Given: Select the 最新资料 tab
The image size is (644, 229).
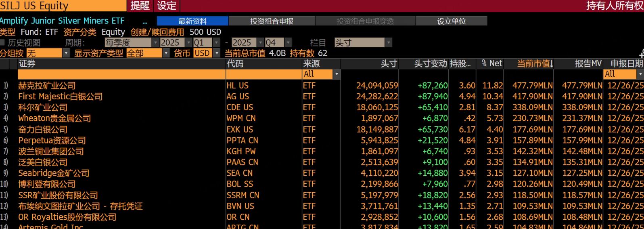Looking at the screenshot, I should pyautogui.click(x=192, y=21).
